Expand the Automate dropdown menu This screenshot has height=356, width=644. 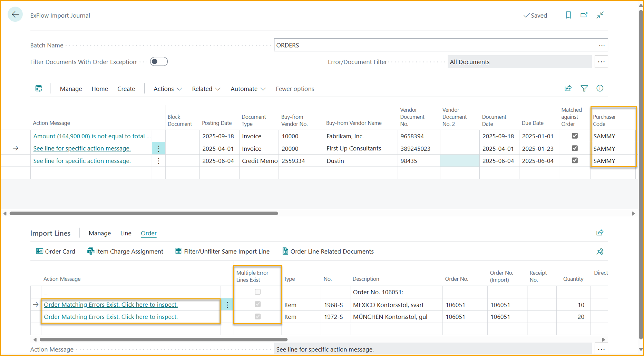point(248,89)
